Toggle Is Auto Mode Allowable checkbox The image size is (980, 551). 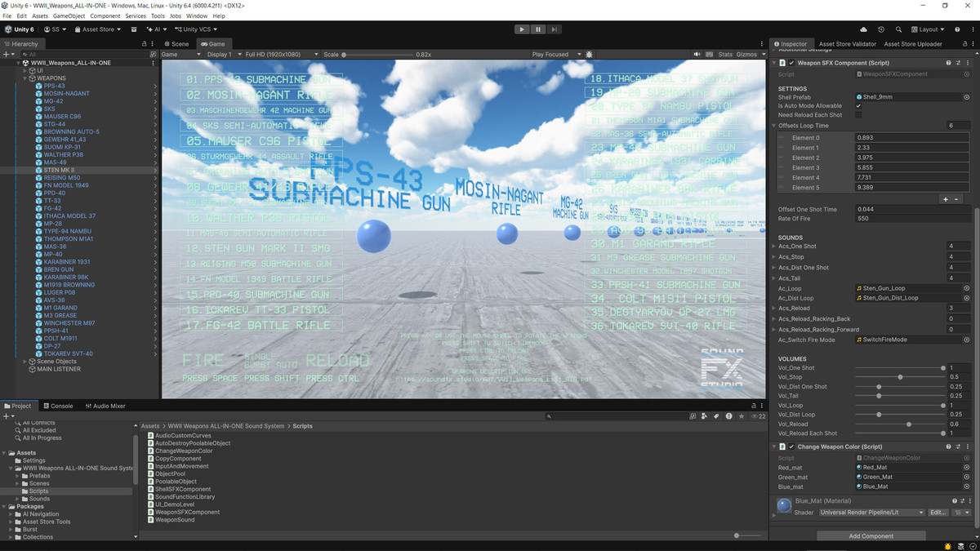pyautogui.click(x=858, y=106)
